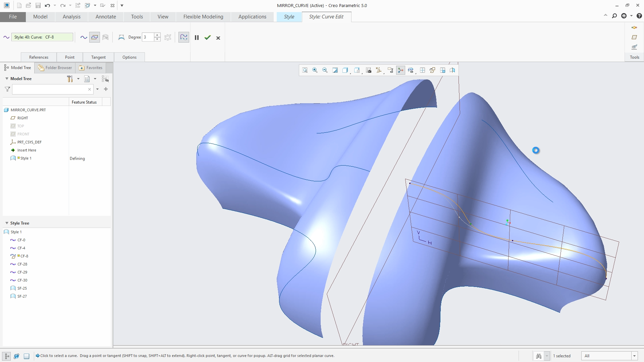Click the Degree value field

click(148, 37)
